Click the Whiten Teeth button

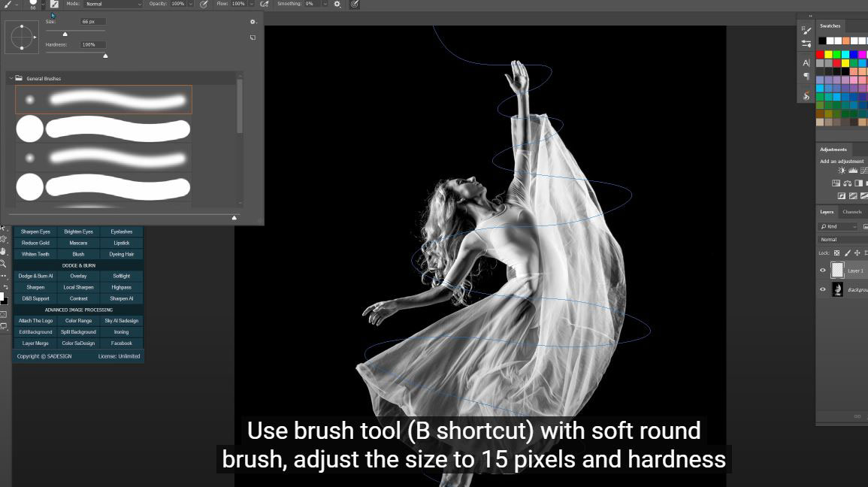click(35, 254)
